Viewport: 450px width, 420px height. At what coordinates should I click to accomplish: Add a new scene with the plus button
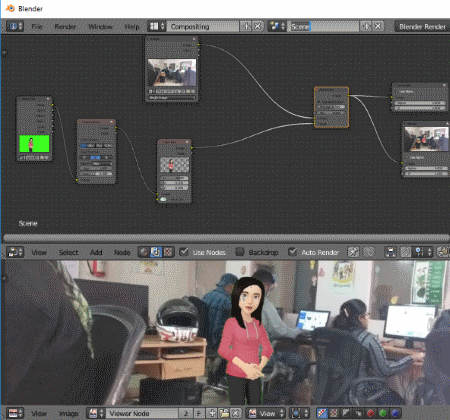pos(366,26)
